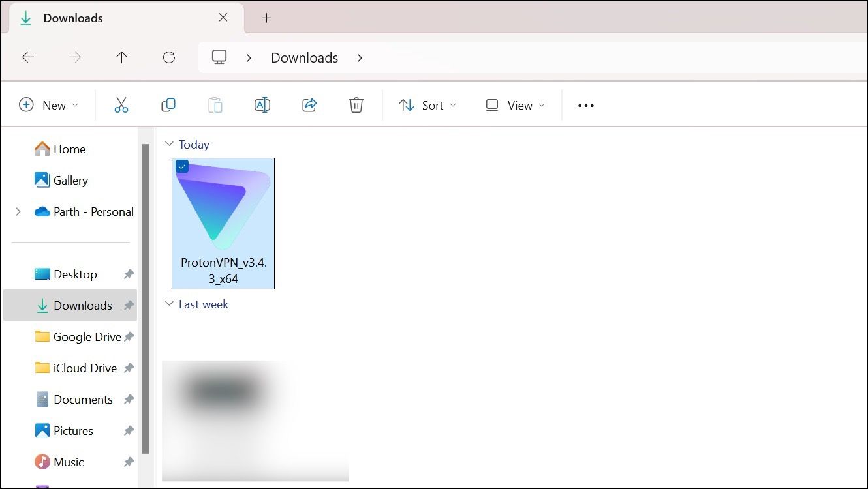Click the Rename icon in toolbar
Image resolution: width=868 pixels, height=489 pixels.
(x=262, y=104)
